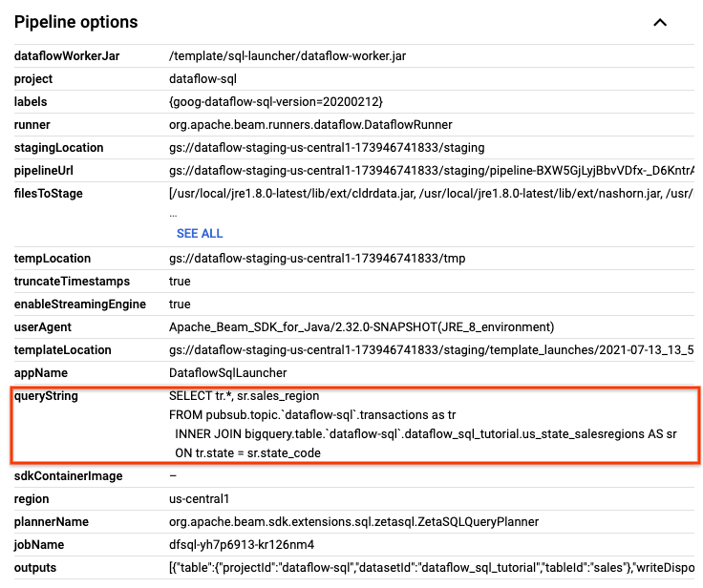Select the appName DataflowSqlLauncher value
The width and height of the screenshot is (703, 588).
[227, 373]
